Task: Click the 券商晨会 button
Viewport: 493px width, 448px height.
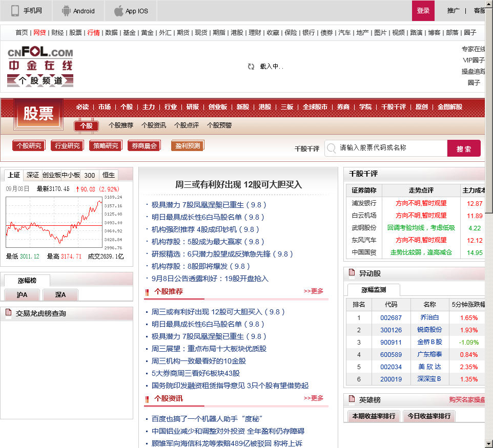Action: (x=145, y=145)
